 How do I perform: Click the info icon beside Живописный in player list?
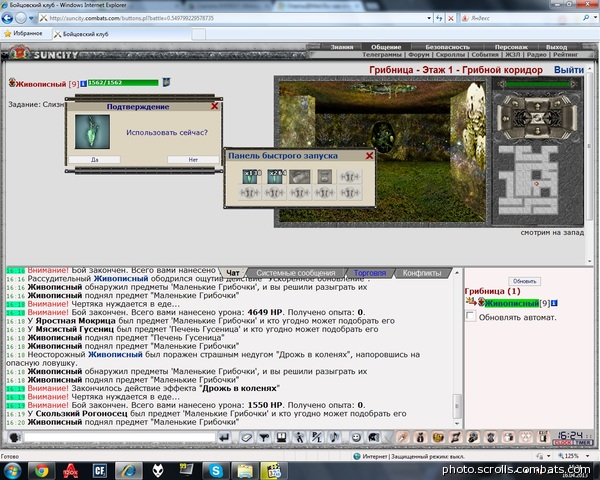pyautogui.click(x=554, y=303)
